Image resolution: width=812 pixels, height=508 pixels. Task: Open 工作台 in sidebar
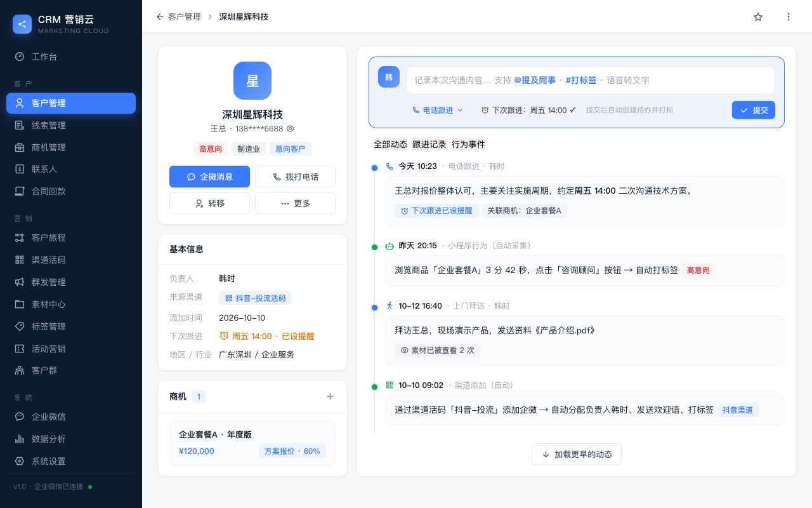click(71, 57)
